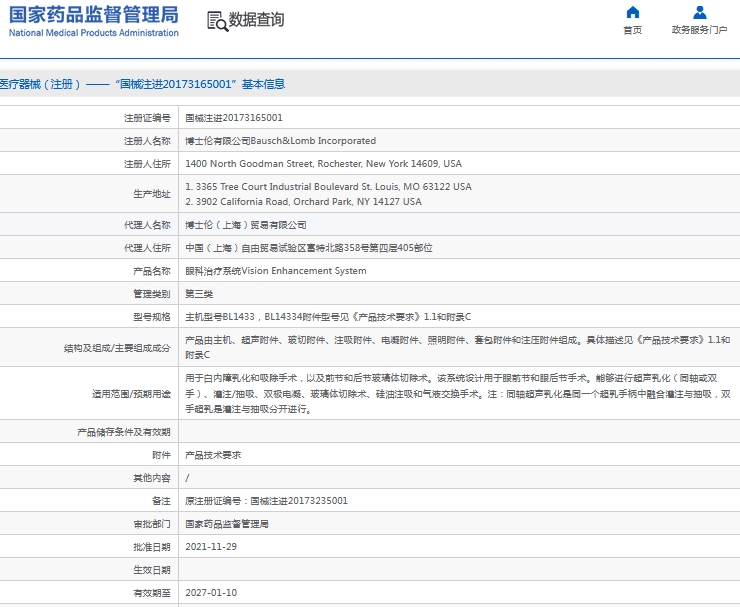
Task: Select 国家药品监督管理局 approval department value
Action: [x=227, y=524]
